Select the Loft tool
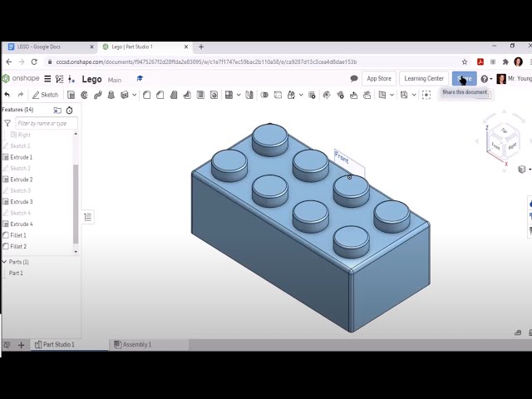Viewport: 532px width, 399px height. [111, 95]
